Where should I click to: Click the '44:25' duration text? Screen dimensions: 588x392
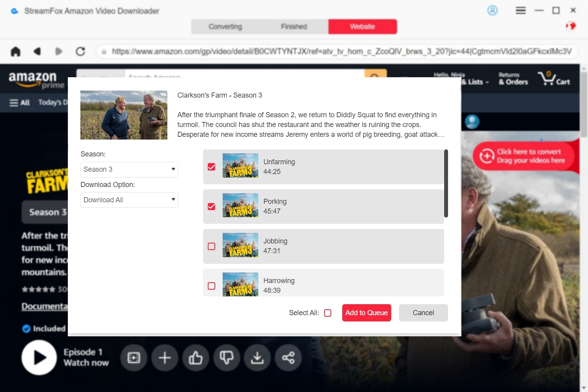[272, 172]
